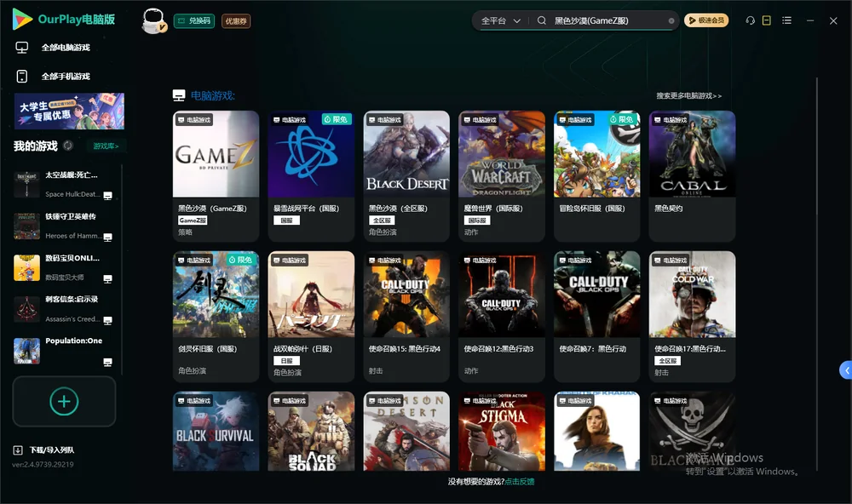Open 黑色沙漠 (全区服) Black Desert card
The height and width of the screenshot is (504, 852).
pyautogui.click(x=406, y=176)
